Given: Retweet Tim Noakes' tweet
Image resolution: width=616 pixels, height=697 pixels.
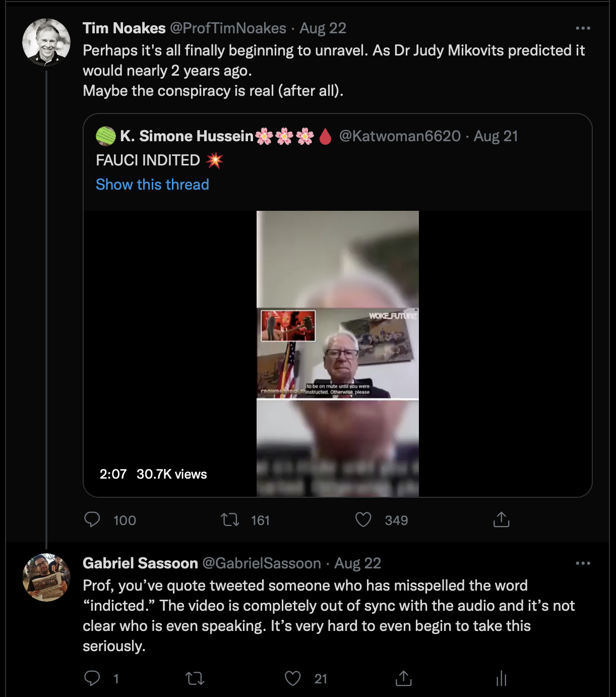Looking at the screenshot, I should (x=230, y=519).
